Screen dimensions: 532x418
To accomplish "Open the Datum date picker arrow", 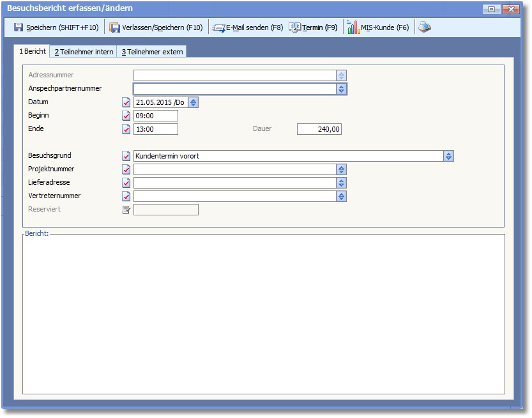I will coord(194,102).
